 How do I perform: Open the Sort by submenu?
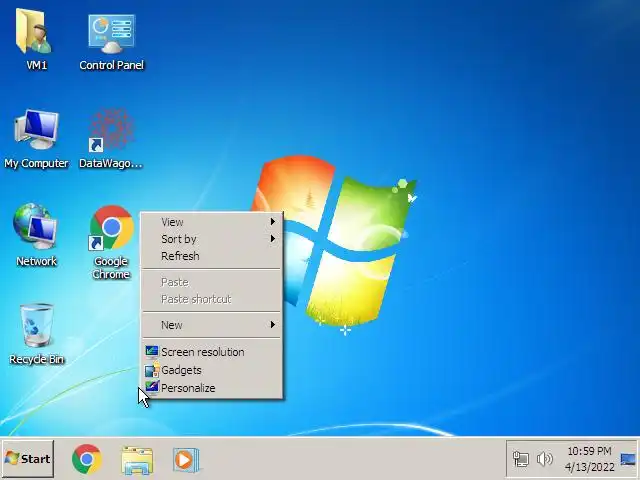212,239
